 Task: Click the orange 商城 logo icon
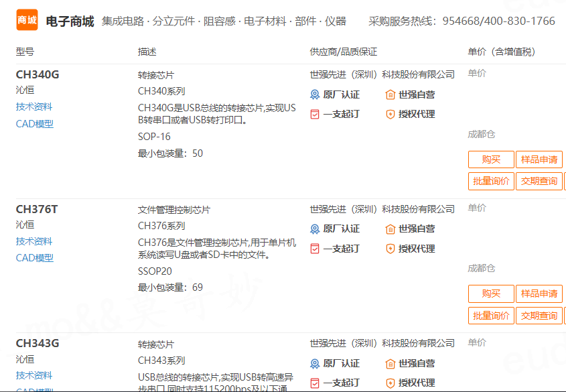[27, 20]
